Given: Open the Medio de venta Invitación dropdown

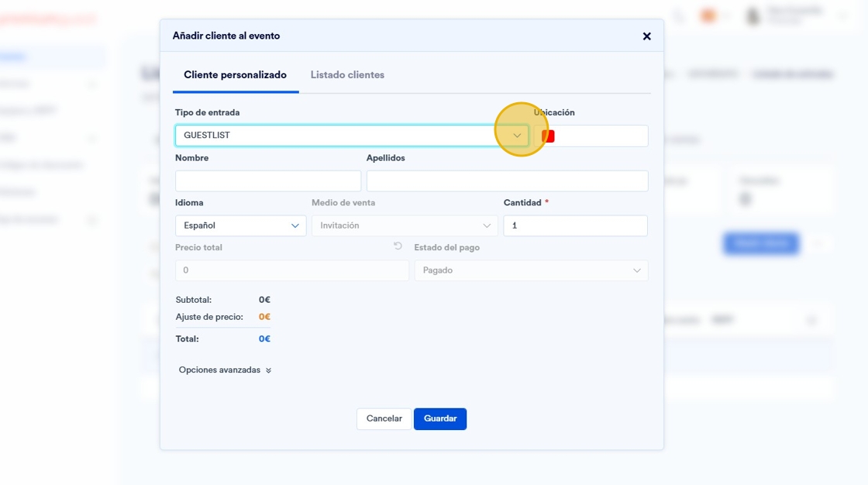Looking at the screenshot, I should tap(405, 226).
